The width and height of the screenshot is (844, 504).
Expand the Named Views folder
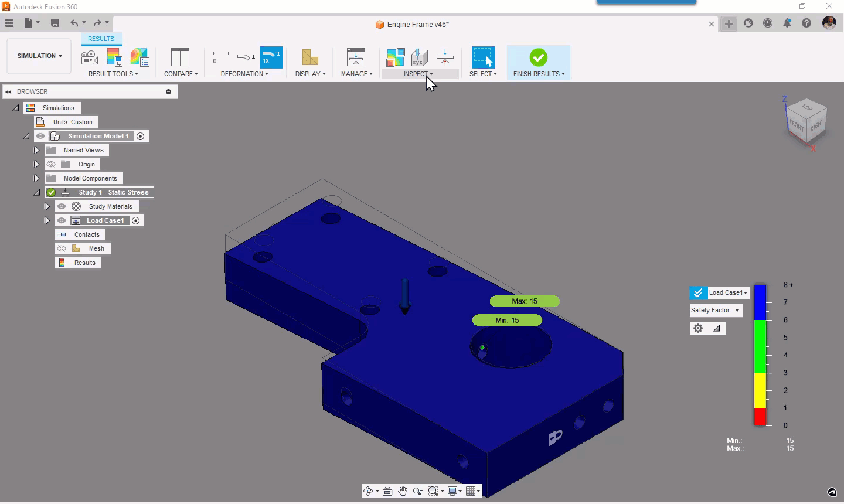click(36, 150)
